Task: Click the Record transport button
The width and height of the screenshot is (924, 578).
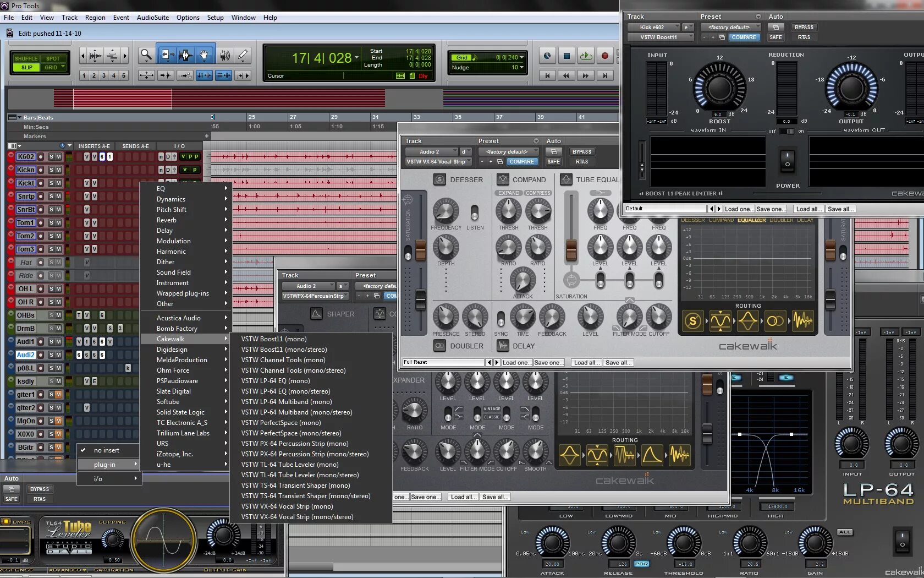Action: pyautogui.click(x=605, y=56)
